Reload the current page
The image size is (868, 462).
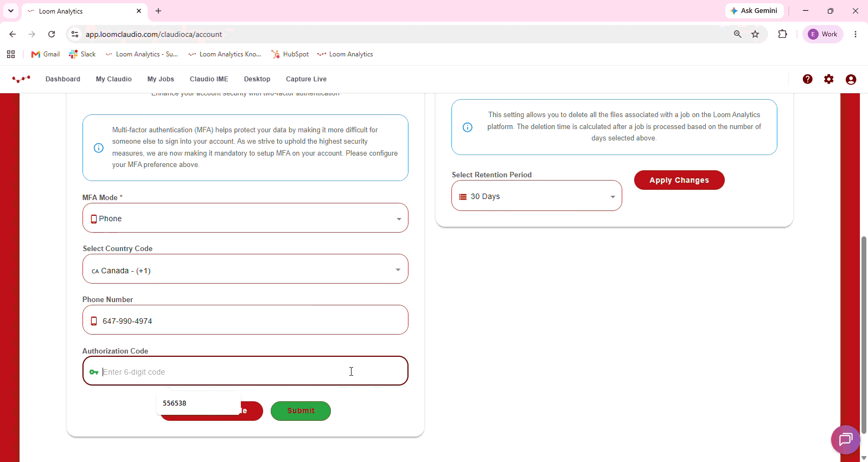pyautogui.click(x=52, y=34)
